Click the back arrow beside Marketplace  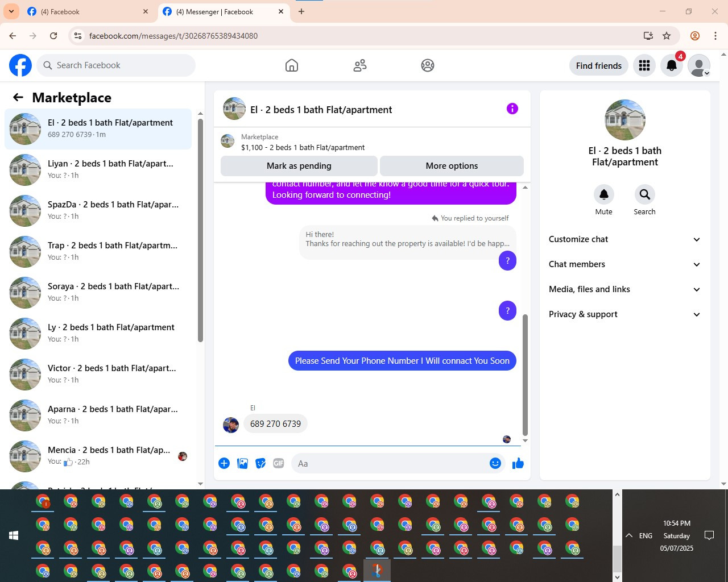coord(18,97)
